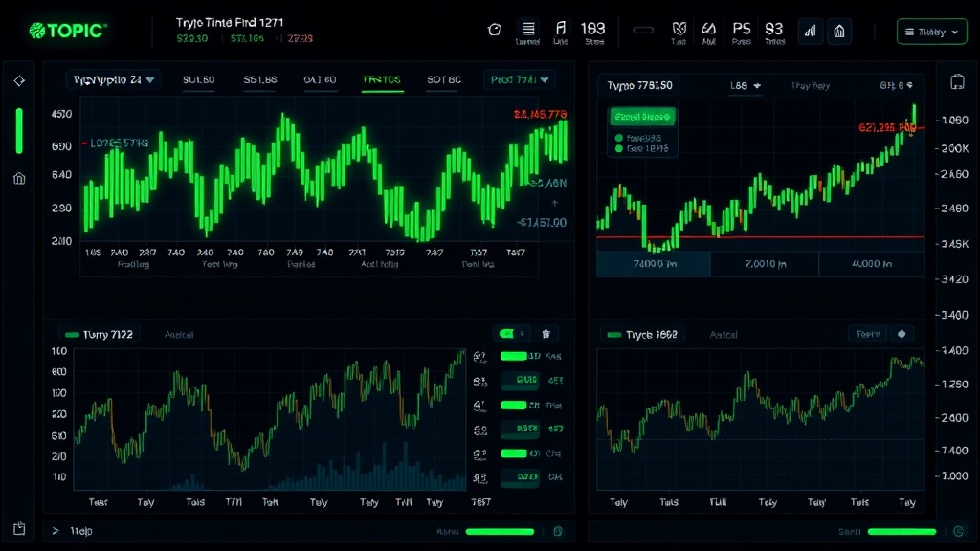Image resolution: width=980 pixels, height=551 pixels.
Task: Click the symbol field at top of right chart
Action: 640,85
